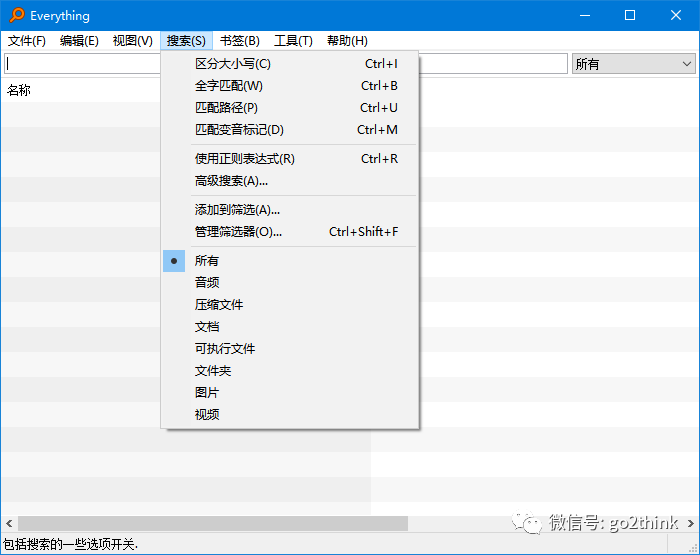Toggle 匹配路径(P) option

click(x=290, y=108)
